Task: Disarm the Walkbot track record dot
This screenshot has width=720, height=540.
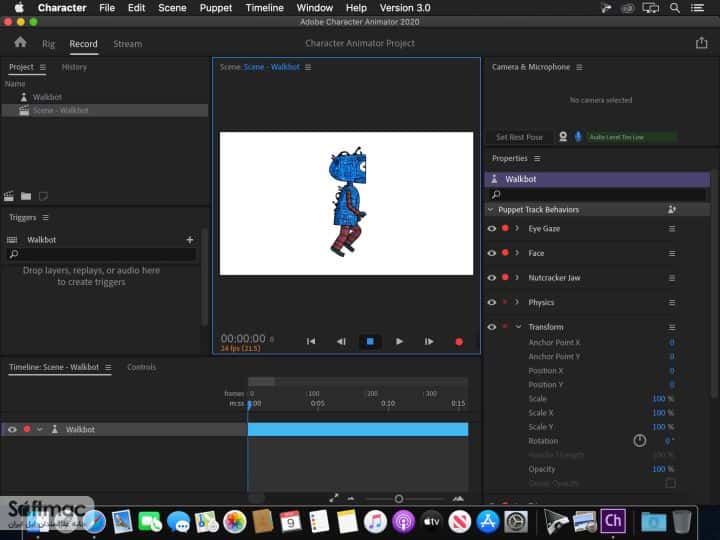Action: pos(27,429)
